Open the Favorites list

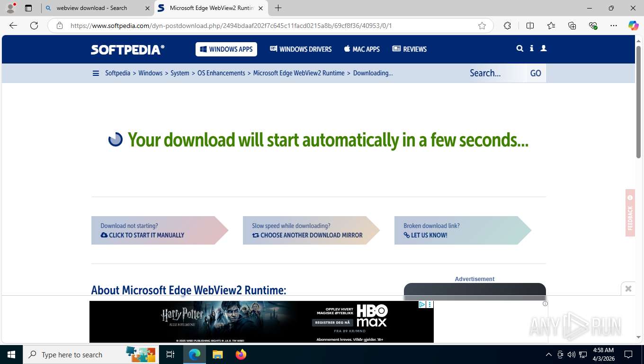551,26
